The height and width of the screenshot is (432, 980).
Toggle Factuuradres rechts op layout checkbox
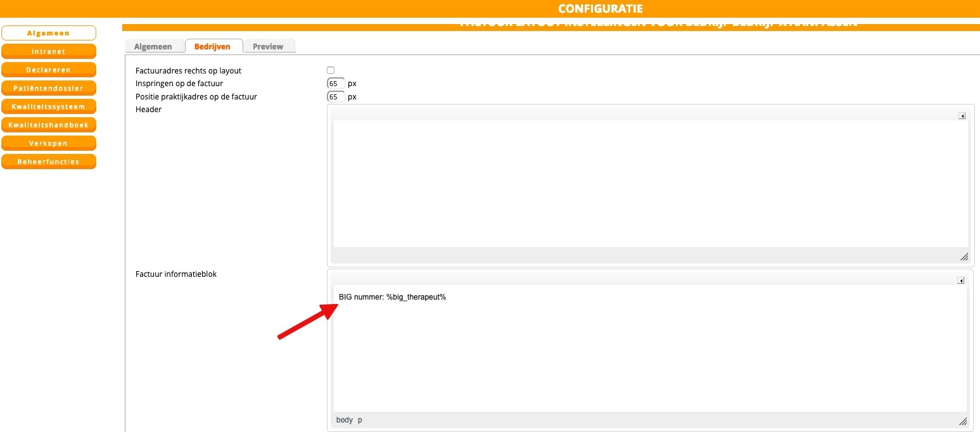331,70
